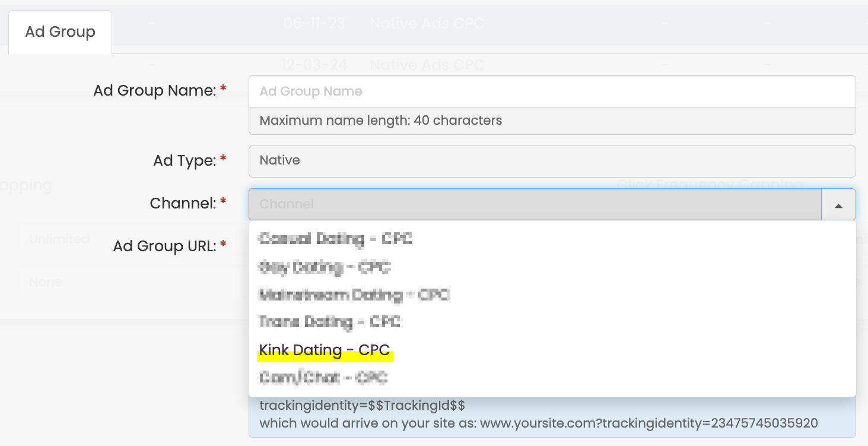Focus the Channel search box

point(534,204)
